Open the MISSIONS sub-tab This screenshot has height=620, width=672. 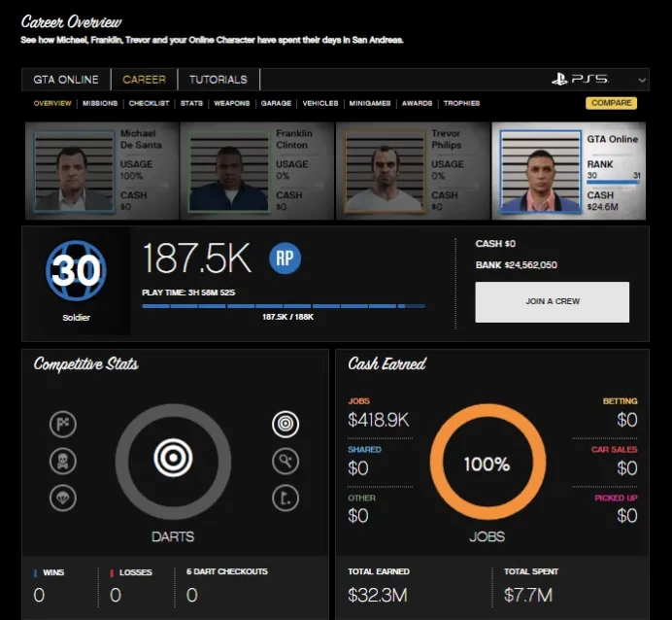(x=100, y=103)
